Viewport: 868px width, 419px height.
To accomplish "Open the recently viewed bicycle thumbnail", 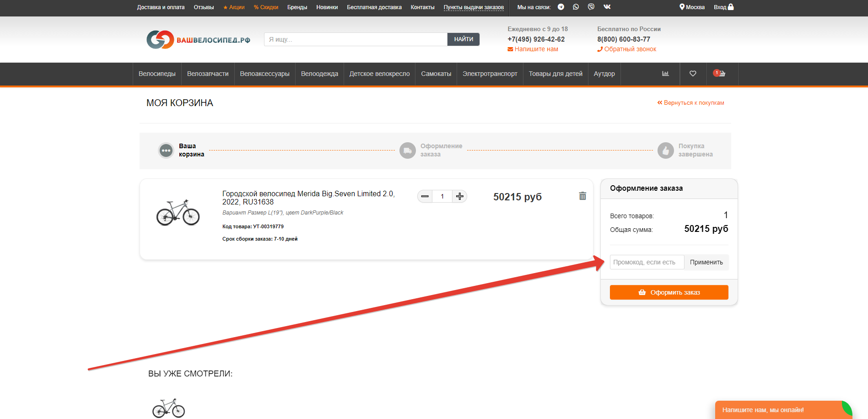I will 169,408.
